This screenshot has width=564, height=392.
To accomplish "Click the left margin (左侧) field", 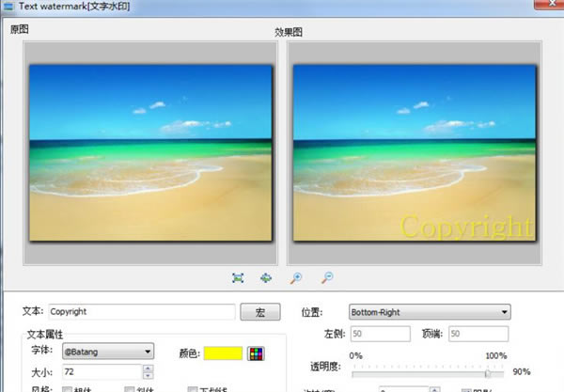I will coord(382,334).
